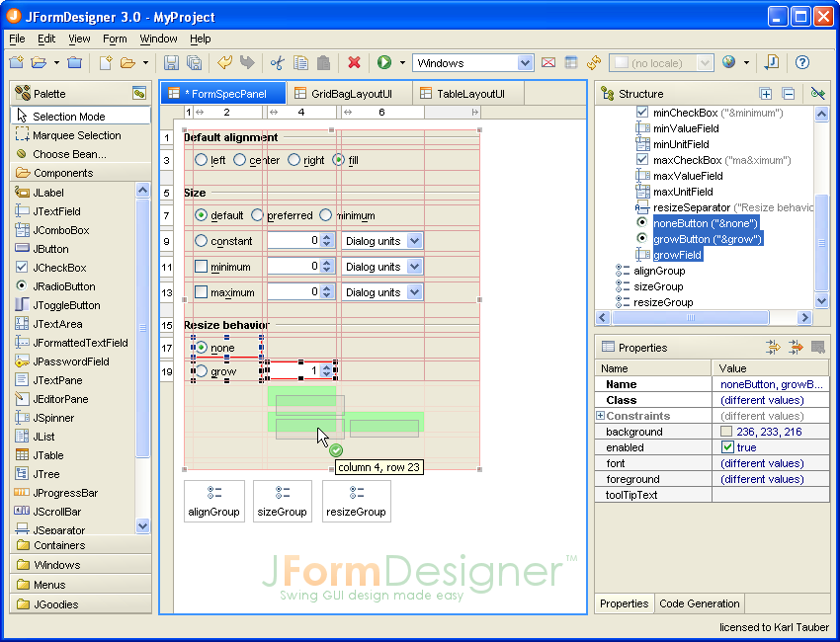
Task: Click the Open Form folder icon
Action: 127,62
